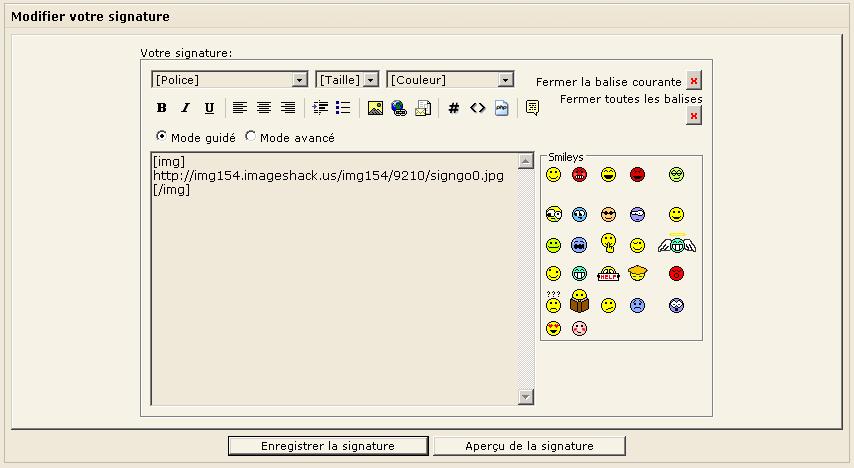This screenshot has width=854, height=468.
Task: Expand the Taille size dropdown
Action: 347,80
